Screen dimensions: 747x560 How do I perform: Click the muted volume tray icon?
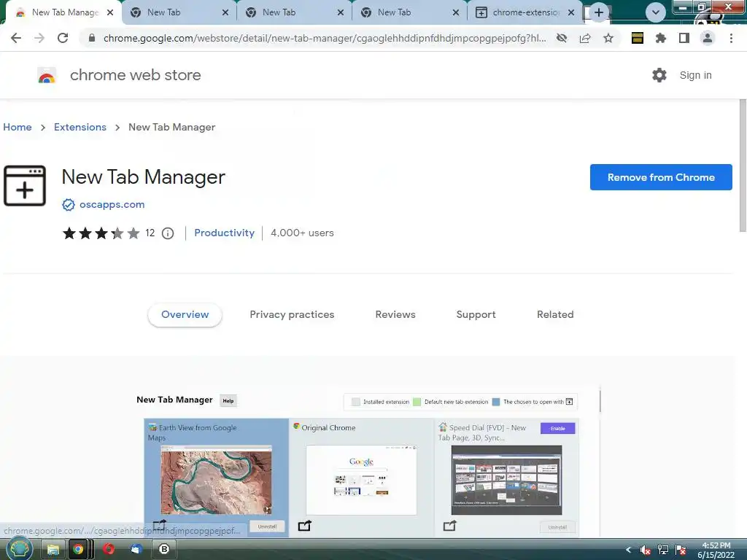(x=646, y=550)
